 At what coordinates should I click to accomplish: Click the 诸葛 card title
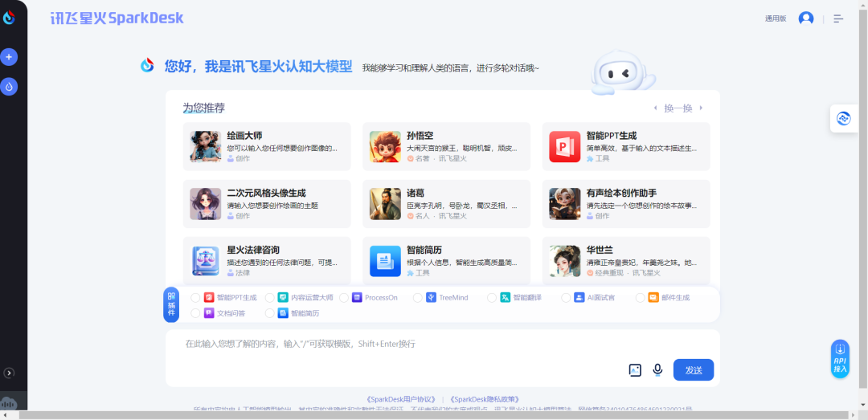pos(416,193)
